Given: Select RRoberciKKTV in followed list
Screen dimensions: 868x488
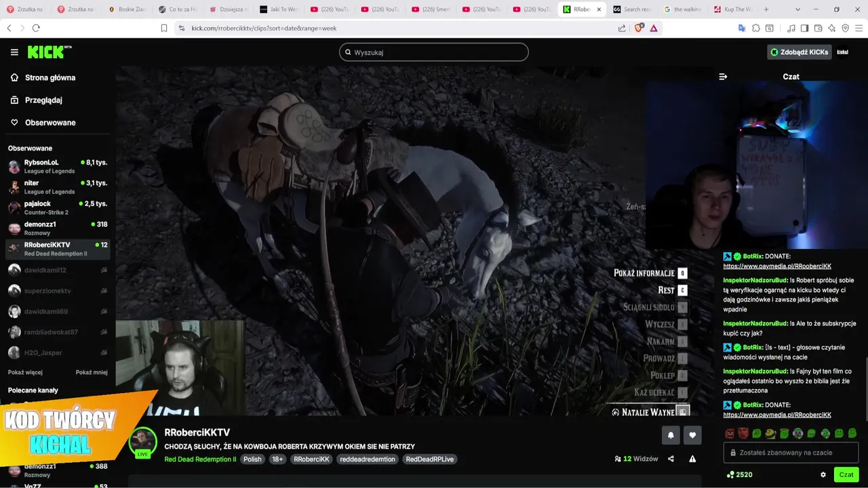Looking at the screenshot, I should pos(58,249).
